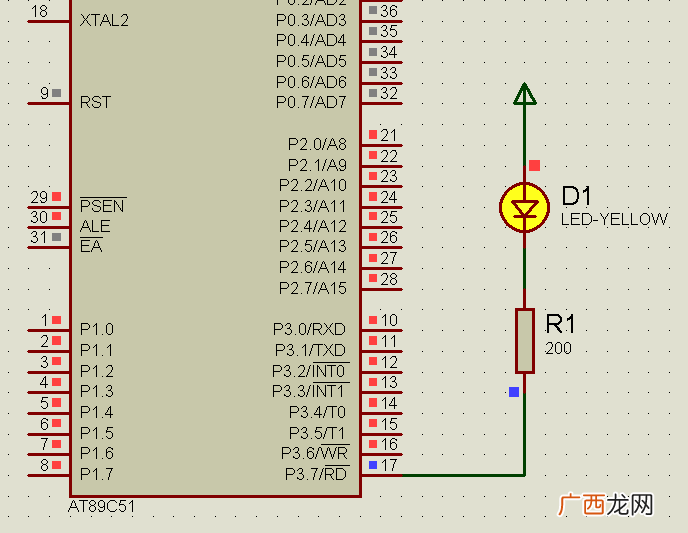This screenshot has width=688, height=533.
Task: Click the grey logic indicator at pin 31
Action: click(57, 237)
